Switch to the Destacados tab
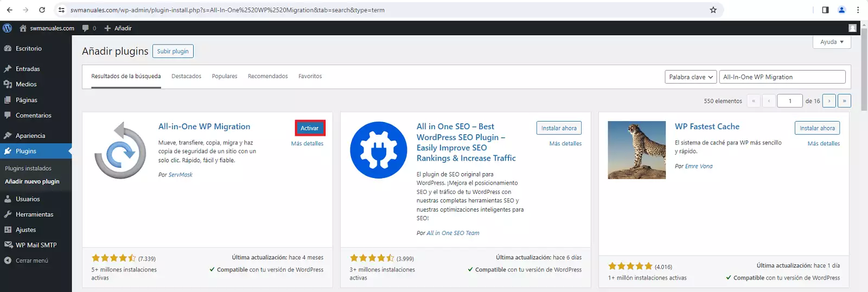 (x=186, y=77)
